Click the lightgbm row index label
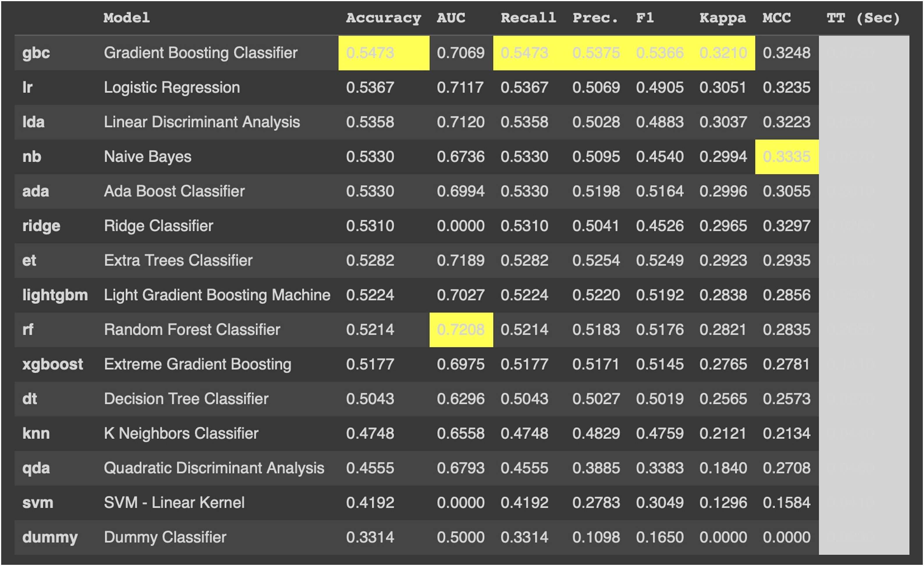 (55, 295)
